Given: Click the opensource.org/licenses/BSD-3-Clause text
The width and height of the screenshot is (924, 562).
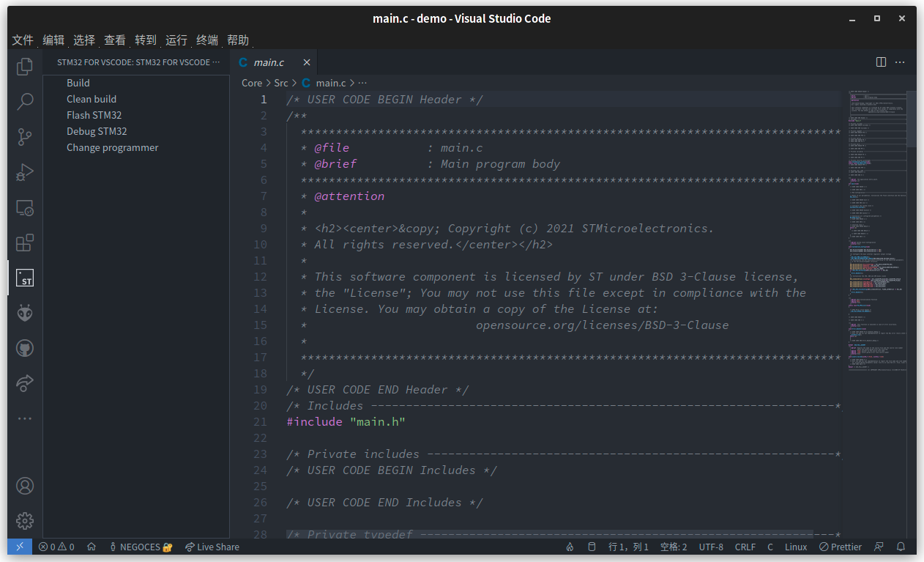Looking at the screenshot, I should (602, 325).
